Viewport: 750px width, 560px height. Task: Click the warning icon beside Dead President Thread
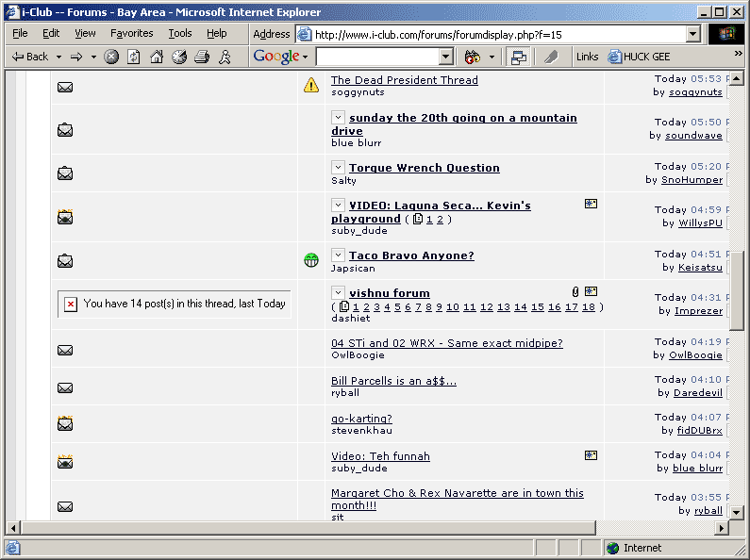(x=311, y=86)
